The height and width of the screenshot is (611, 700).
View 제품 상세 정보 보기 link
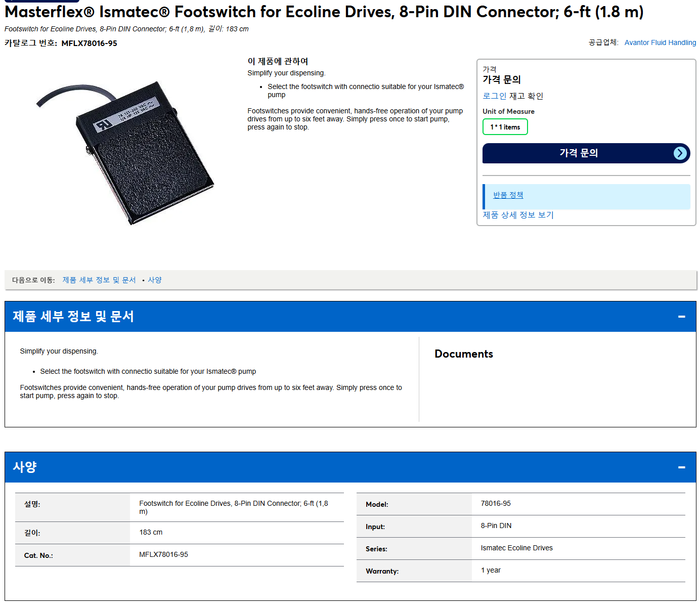[x=518, y=215]
